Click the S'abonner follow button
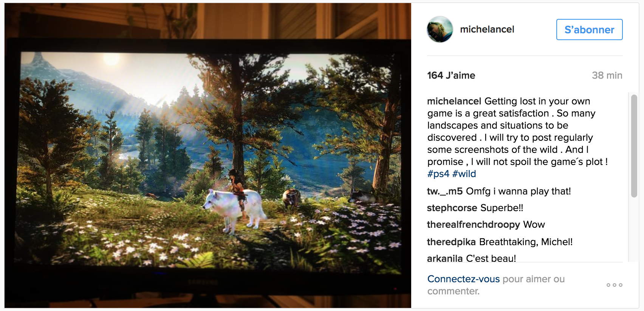Image resolution: width=644 pixels, height=311 pixels. (589, 30)
